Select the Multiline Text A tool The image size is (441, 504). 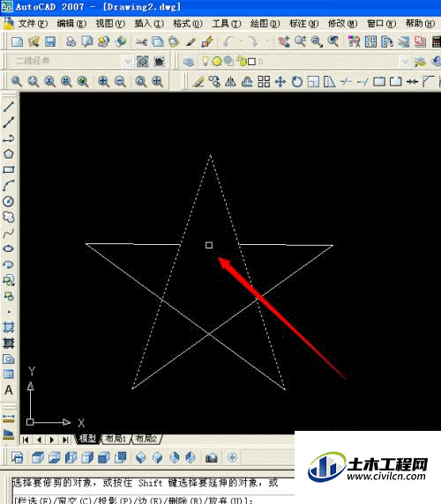[x=8, y=390]
